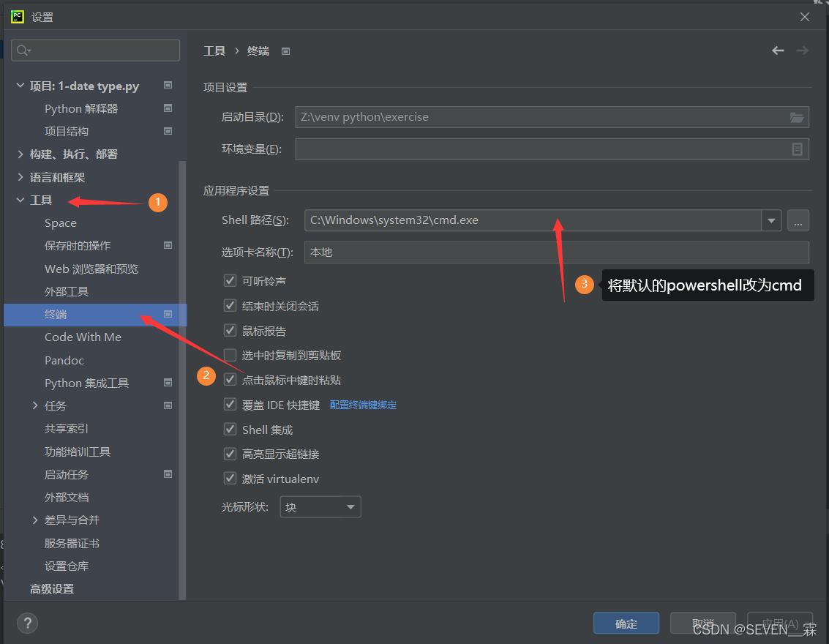This screenshot has width=829, height=644.
Task: Click the Shell 路径 field with cmd.exe
Action: point(533,220)
